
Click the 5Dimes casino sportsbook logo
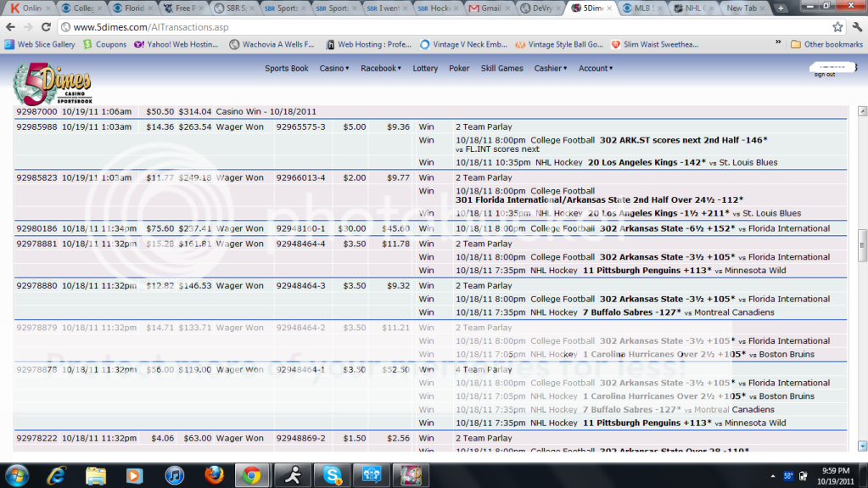tap(52, 83)
